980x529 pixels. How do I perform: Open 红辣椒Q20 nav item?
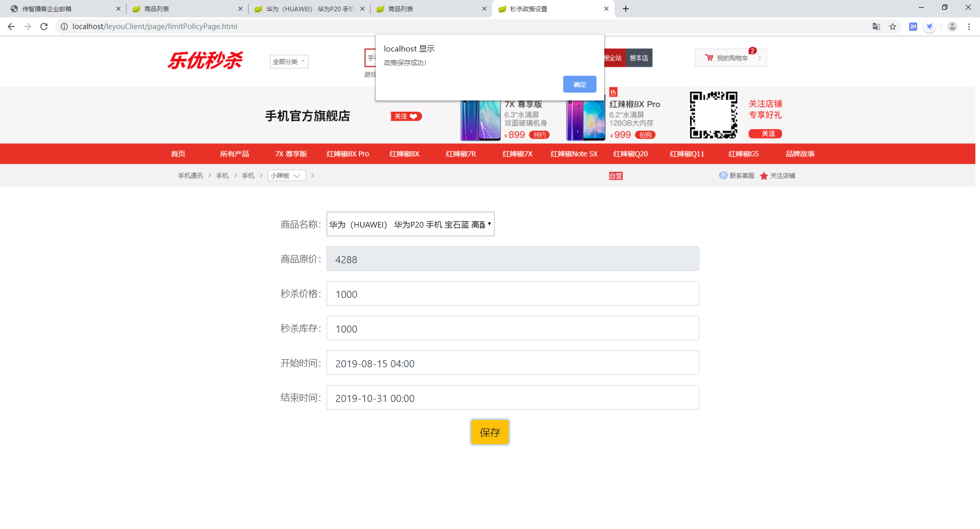click(x=630, y=154)
